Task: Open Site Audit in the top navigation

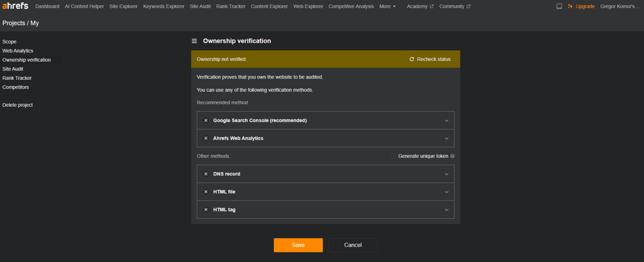Action: (x=201, y=6)
